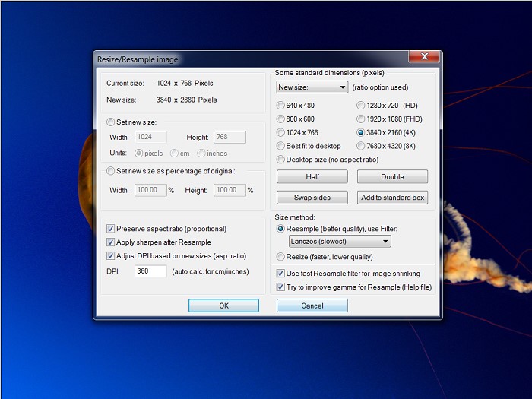
Task: Click the percentage Height field
Action: coord(230,190)
